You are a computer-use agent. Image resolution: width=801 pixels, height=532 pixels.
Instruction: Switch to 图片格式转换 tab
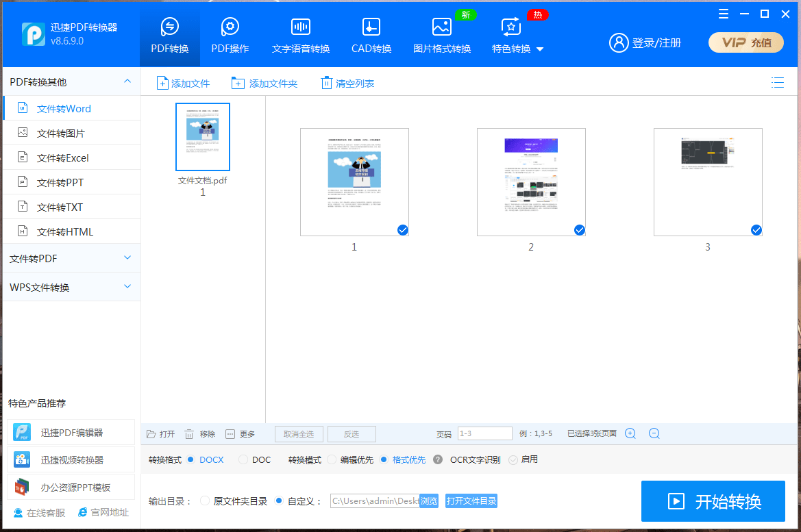coord(442,35)
